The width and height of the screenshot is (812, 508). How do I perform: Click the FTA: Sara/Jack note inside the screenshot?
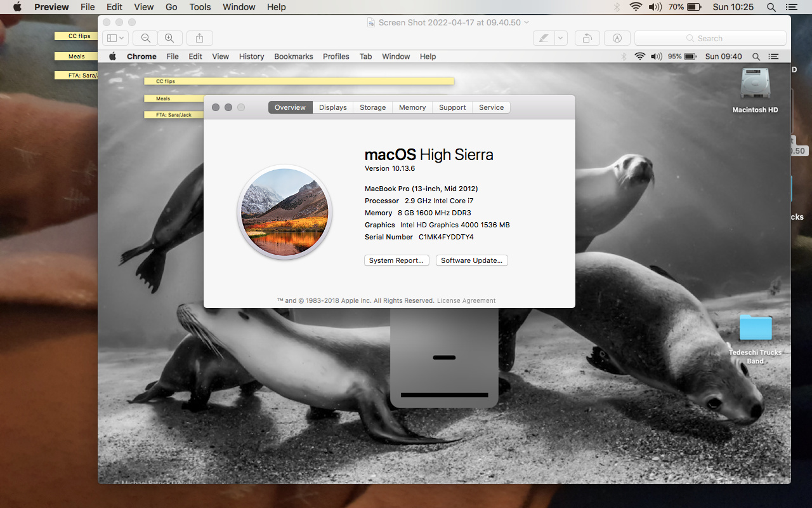173,115
